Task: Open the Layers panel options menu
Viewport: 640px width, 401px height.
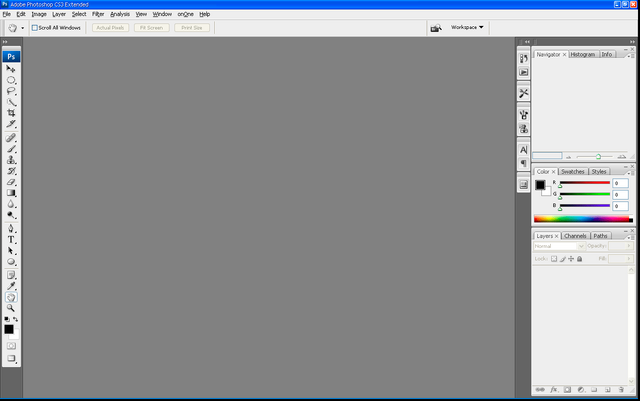Action: [x=632, y=237]
